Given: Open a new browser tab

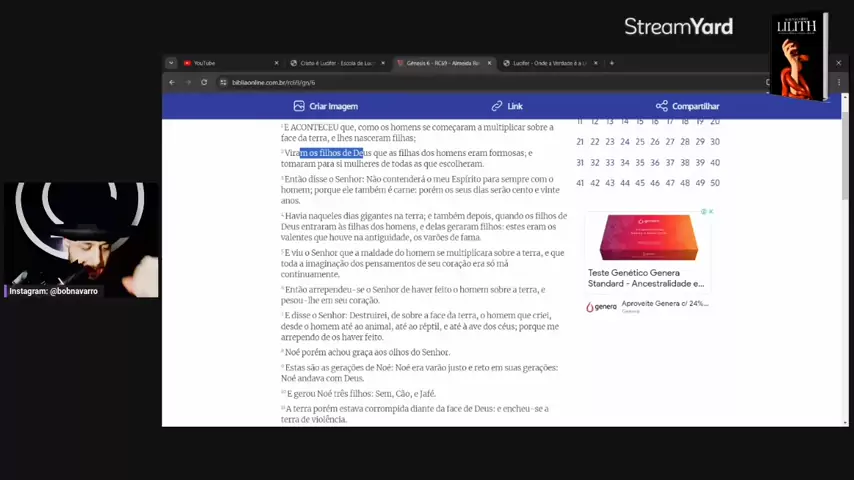Looking at the screenshot, I should [x=612, y=63].
